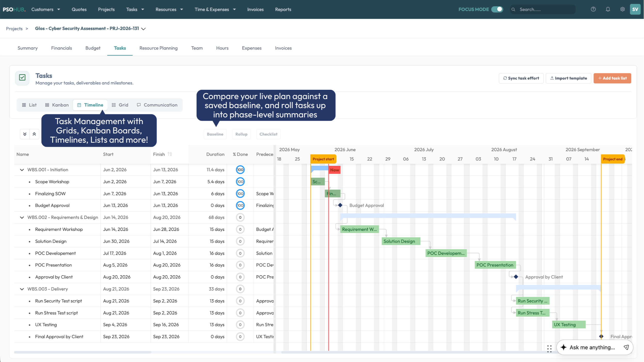This screenshot has width=644, height=362.
Task: Sort by the Finish column arrows icon
Action: click(x=170, y=154)
